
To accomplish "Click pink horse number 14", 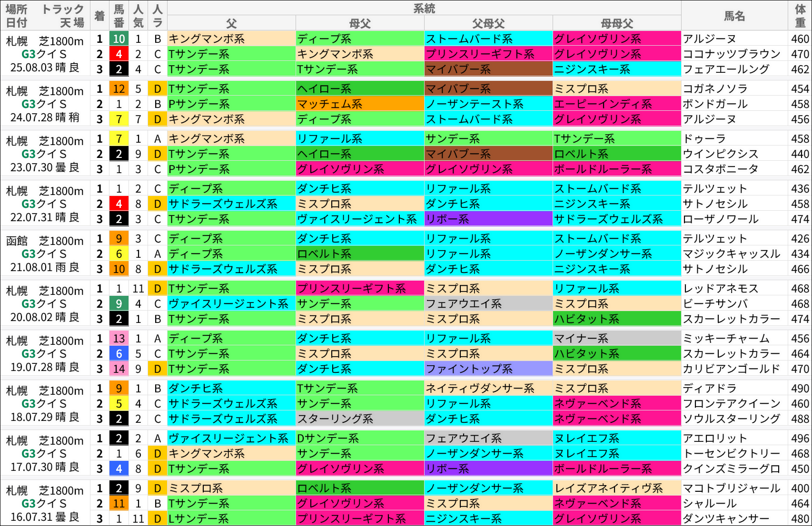I will pos(119,369).
